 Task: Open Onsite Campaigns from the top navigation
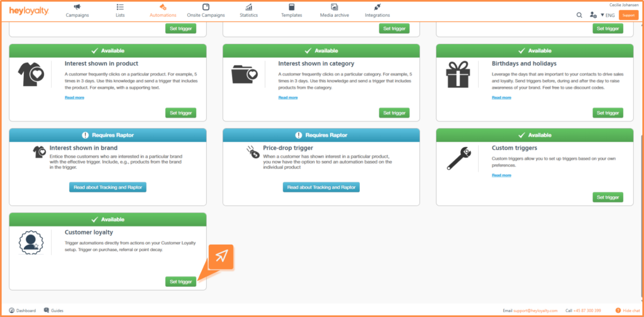tap(206, 11)
